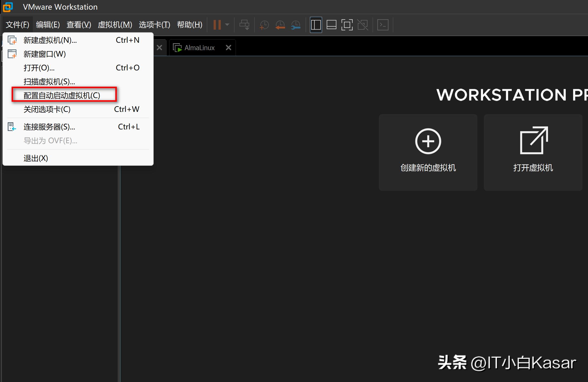588x382 pixels.
Task: Select 配置自动启动虚拟机(C) in the File menu
Action: (x=61, y=95)
